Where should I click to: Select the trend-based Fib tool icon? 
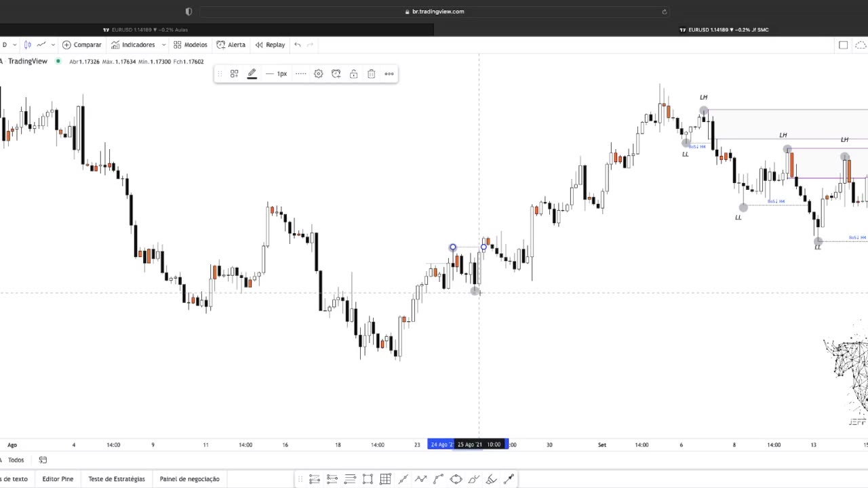(315, 479)
